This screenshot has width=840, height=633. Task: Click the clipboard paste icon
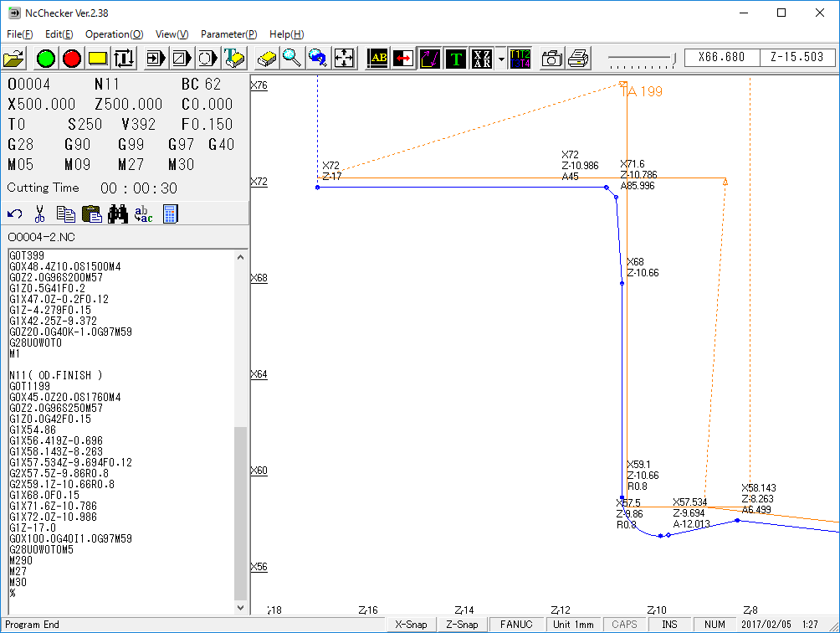tap(92, 214)
